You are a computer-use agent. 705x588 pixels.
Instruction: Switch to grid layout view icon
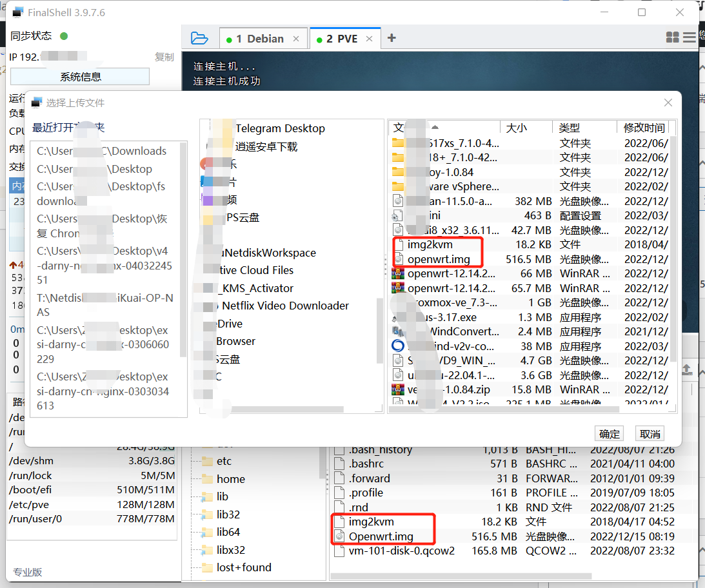672,37
